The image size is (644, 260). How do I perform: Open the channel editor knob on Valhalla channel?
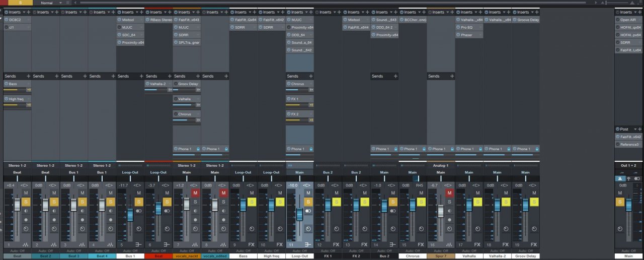pyautogui.click(x=477, y=229)
